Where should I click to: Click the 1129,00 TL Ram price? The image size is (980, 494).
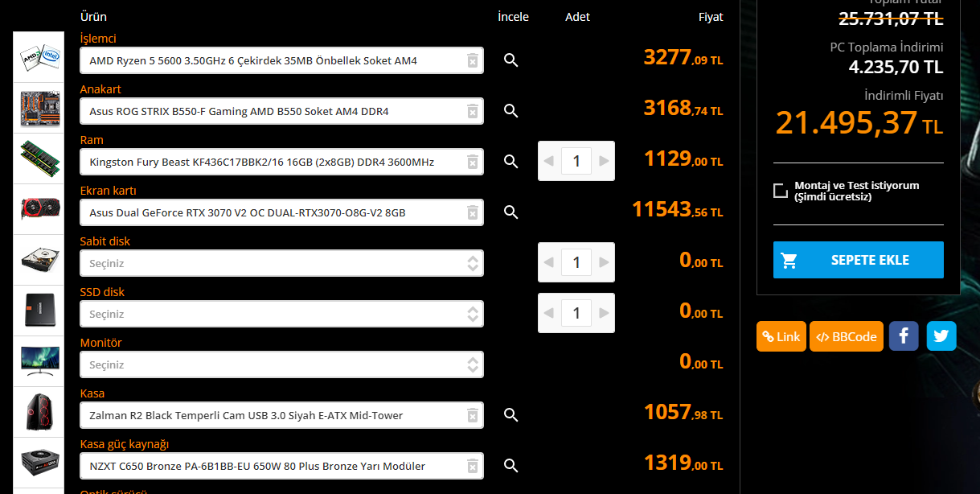[x=683, y=158]
